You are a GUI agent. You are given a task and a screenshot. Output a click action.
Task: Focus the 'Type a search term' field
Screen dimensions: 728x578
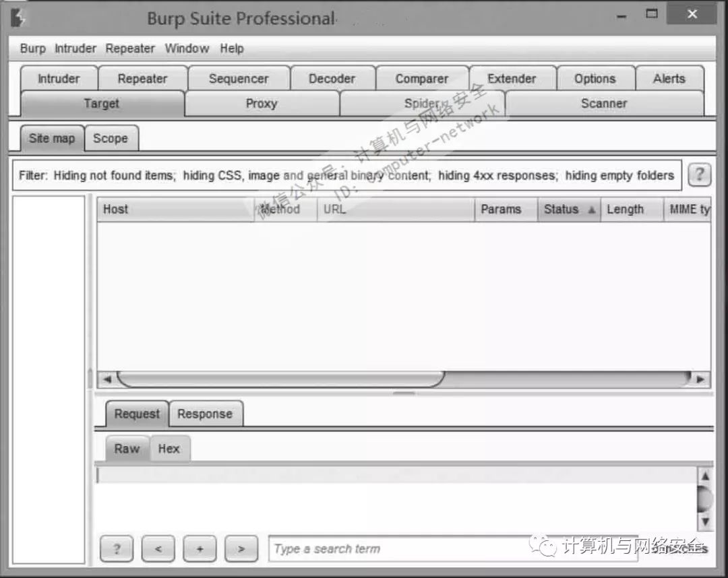click(x=453, y=549)
